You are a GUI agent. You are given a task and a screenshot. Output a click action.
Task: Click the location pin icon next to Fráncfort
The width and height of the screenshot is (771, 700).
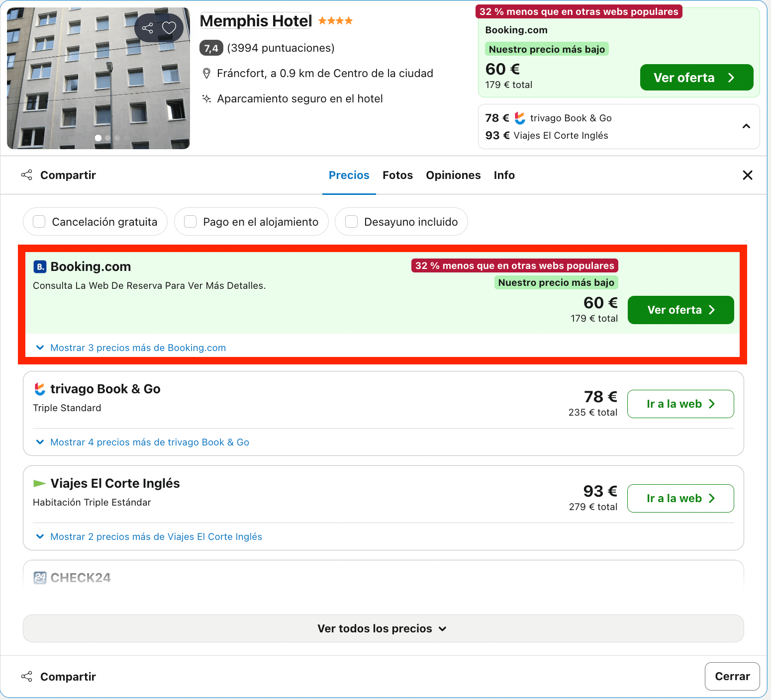(207, 74)
